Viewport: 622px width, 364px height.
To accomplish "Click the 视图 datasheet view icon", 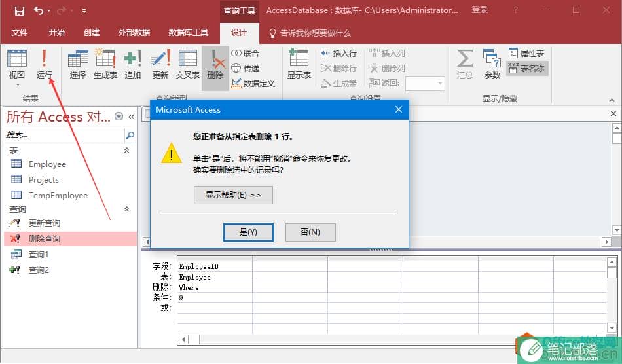I will [x=17, y=59].
